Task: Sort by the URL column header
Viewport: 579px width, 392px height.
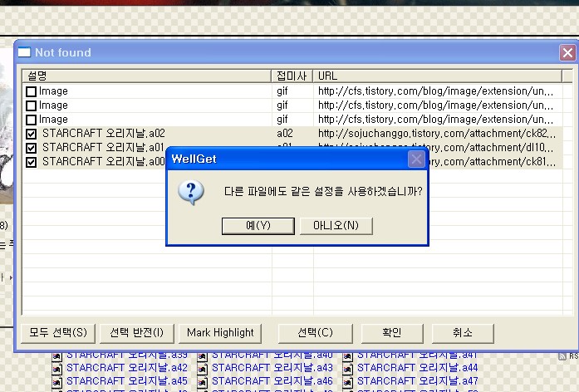Action: [438, 76]
